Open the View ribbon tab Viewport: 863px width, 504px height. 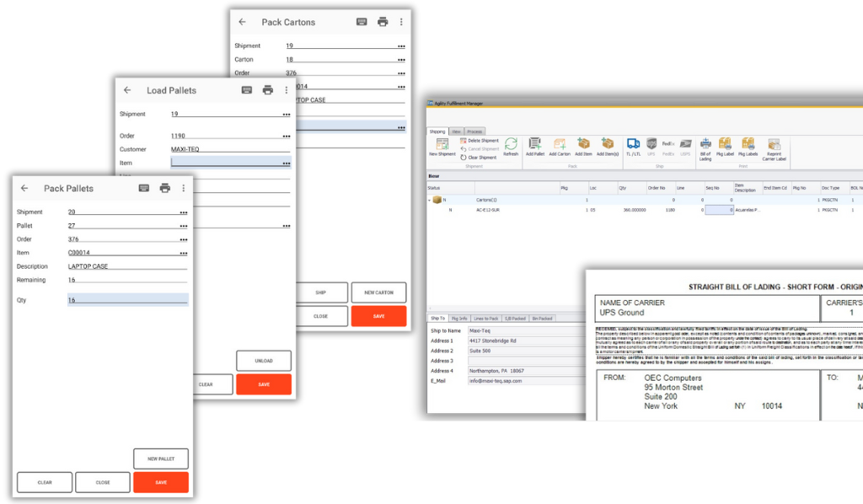click(456, 131)
